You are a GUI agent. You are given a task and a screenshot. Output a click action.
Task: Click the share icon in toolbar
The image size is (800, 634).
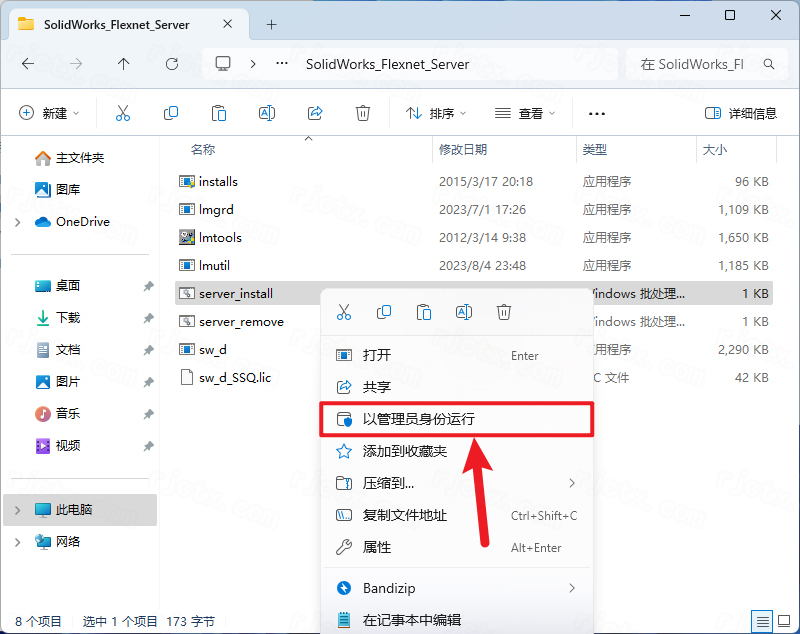(x=315, y=113)
